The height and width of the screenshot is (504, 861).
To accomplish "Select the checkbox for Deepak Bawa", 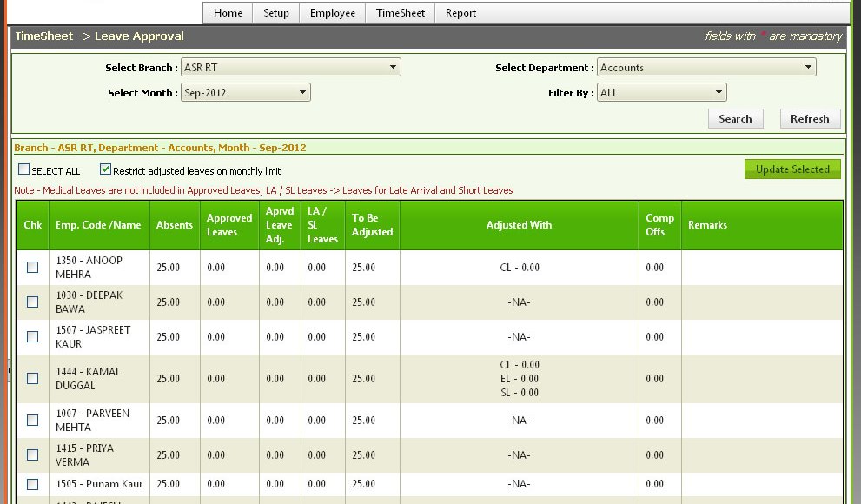I will coord(33,302).
